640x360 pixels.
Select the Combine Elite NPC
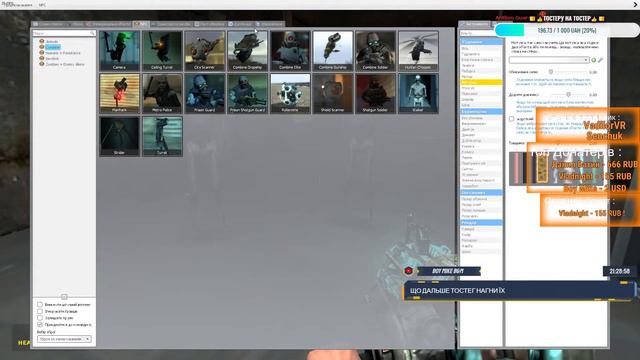(x=290, y=51)
